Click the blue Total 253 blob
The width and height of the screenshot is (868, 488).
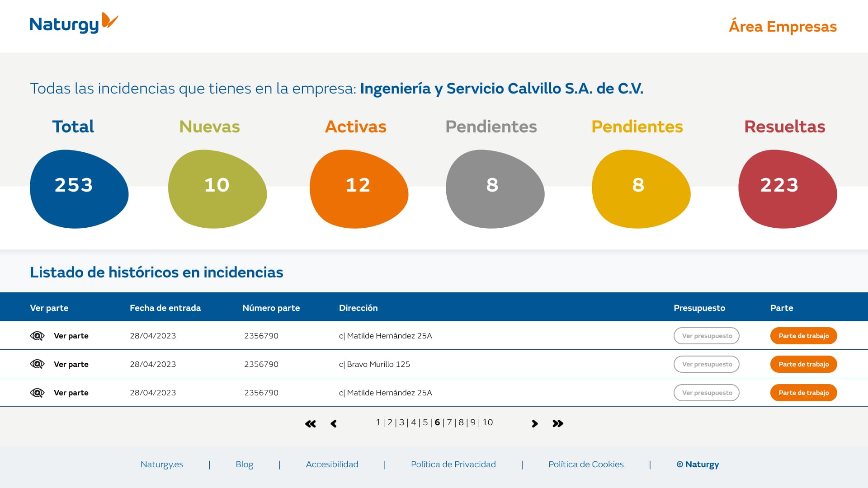click(79, 189)
